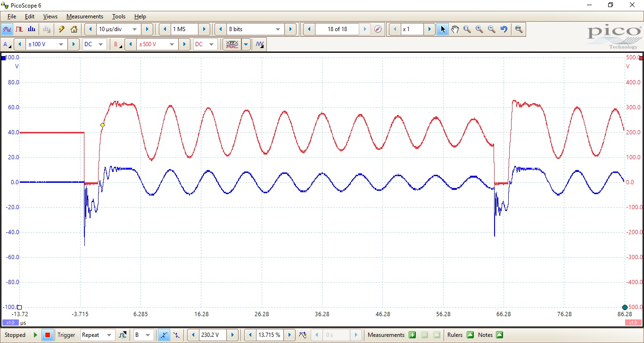
Task: Decrease the timebase with the left arrow
Action: click(x=91, y=29)
